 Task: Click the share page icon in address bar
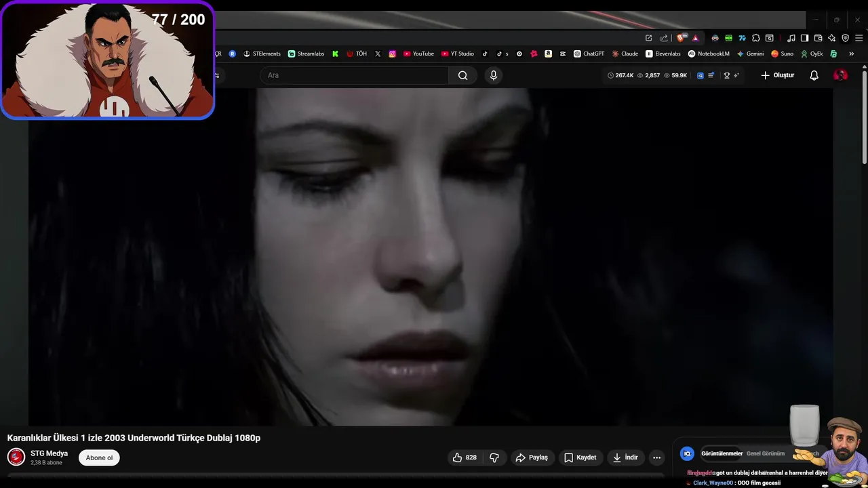(x=664, y=38)
